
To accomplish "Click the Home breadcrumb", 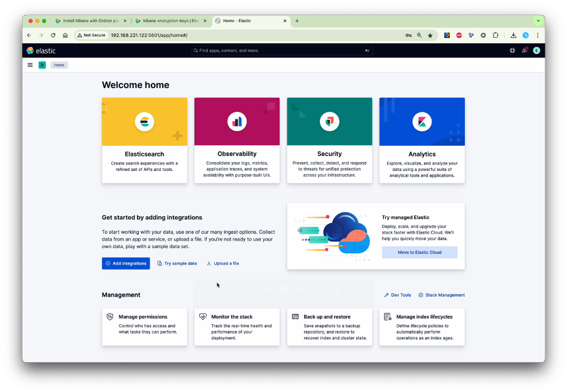I will [59, 65].
